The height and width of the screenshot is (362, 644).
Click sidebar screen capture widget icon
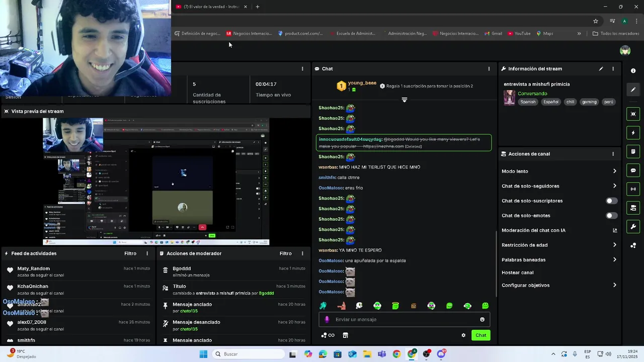(633, 114)
